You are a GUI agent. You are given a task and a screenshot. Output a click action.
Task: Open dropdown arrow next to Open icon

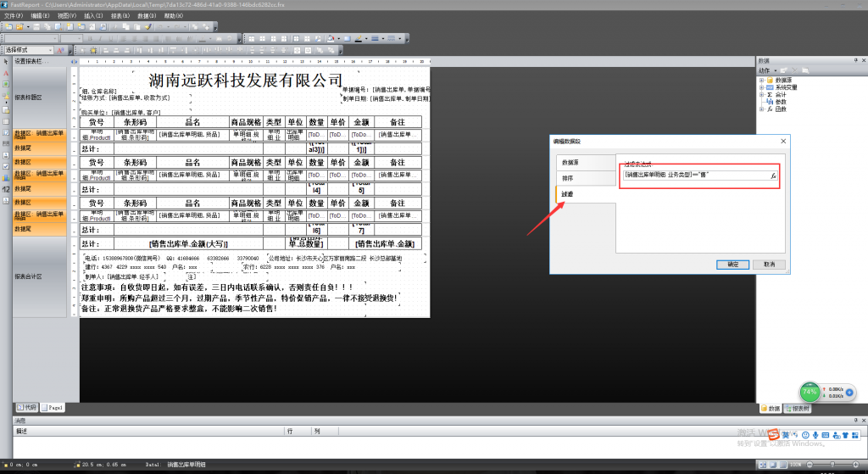(28, 26)
